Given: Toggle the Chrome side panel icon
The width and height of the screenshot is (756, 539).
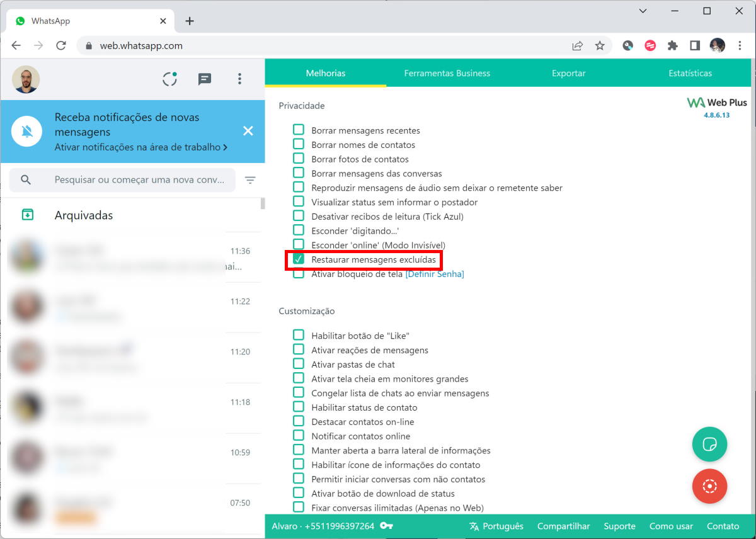Looking at the screenshot, I should tap(695, 45).
